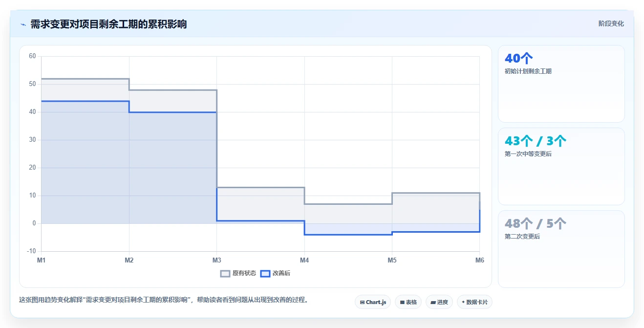Click the 阶段变化 label in header
Viewport: 644px width, 328px height.
[x=611, y=23]
